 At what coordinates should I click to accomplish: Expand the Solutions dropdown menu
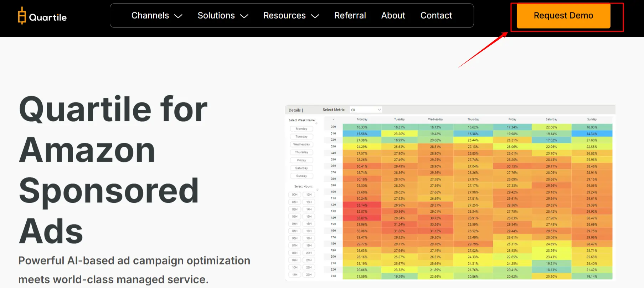click(223, 16)
